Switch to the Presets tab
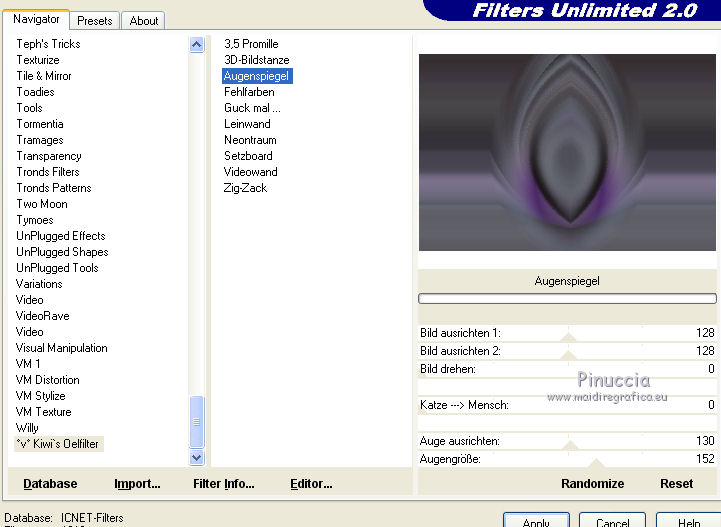 click(94, 21)
